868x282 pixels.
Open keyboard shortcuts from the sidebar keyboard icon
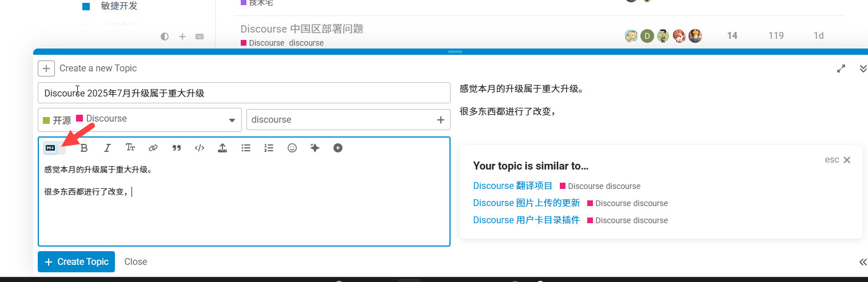(x=200, y=37)
